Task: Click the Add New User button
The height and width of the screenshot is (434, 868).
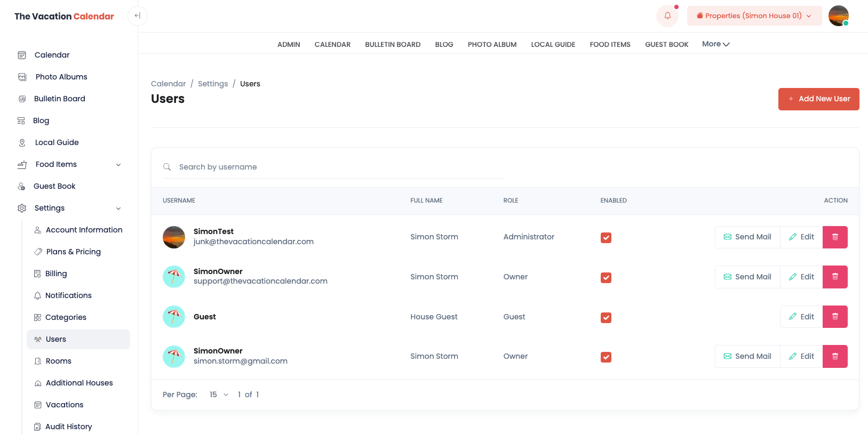Action: pos(818,99)
